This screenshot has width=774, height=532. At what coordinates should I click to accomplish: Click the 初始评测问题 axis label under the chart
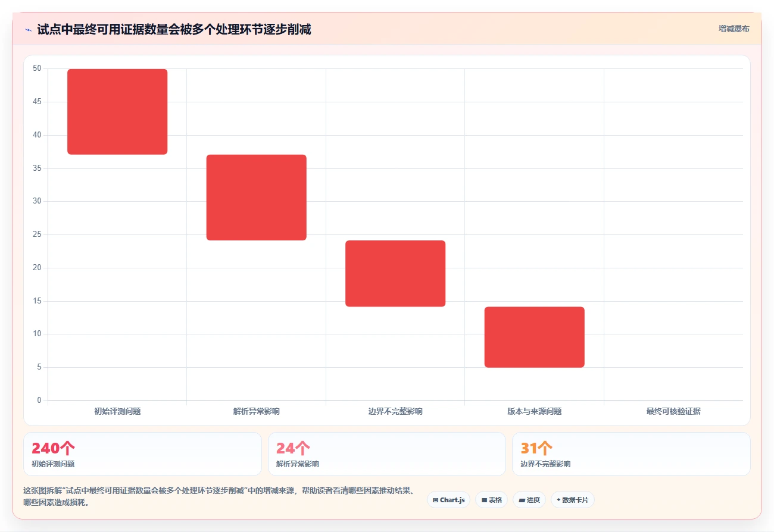point(117,411)
